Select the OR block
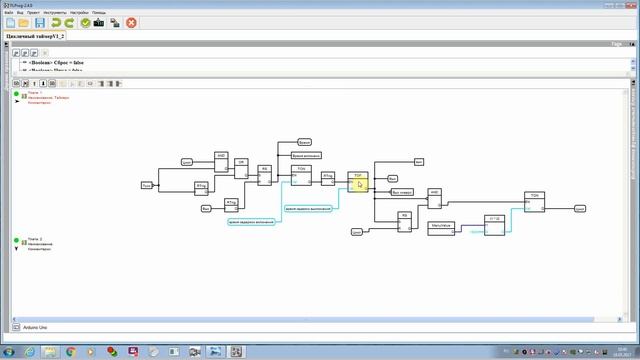This screenshot has height=360, width=640. point(241,169)
